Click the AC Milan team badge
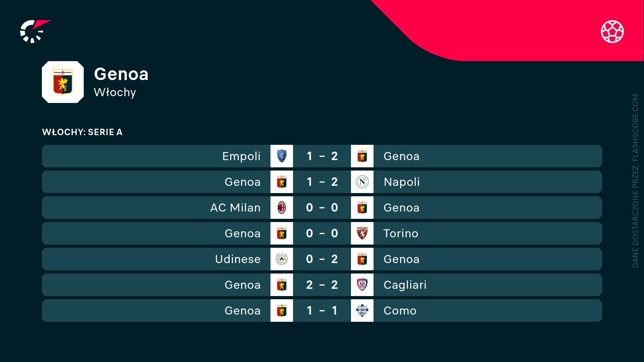This screenshot has width=644, height=362. pyautogui.click(x=282, y=208)
